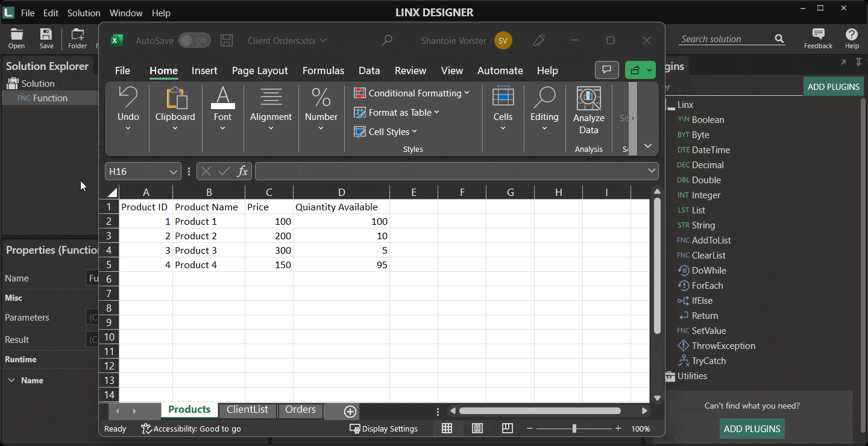Switch to Page Break Preview view
The width and height of the screenshot is (868, 446).
tap(507, 428)
